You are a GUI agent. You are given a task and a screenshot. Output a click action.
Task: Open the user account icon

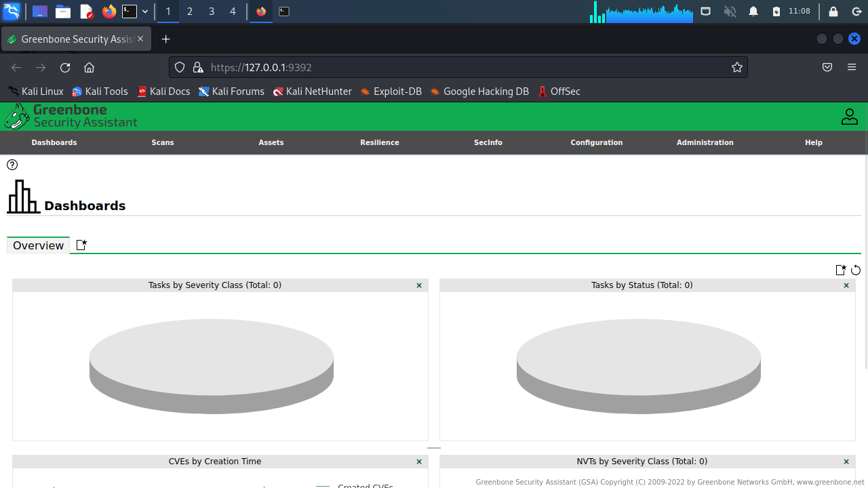tap(850, 117)
